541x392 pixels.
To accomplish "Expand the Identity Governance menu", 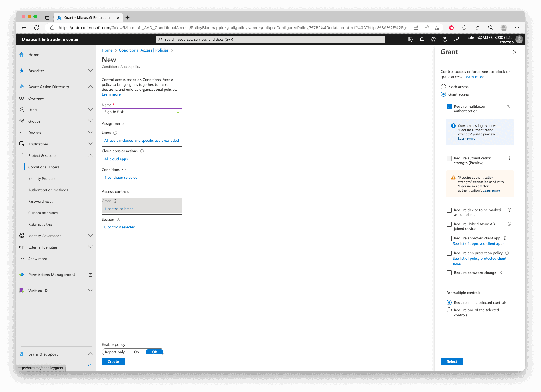I will click(90, 236).
